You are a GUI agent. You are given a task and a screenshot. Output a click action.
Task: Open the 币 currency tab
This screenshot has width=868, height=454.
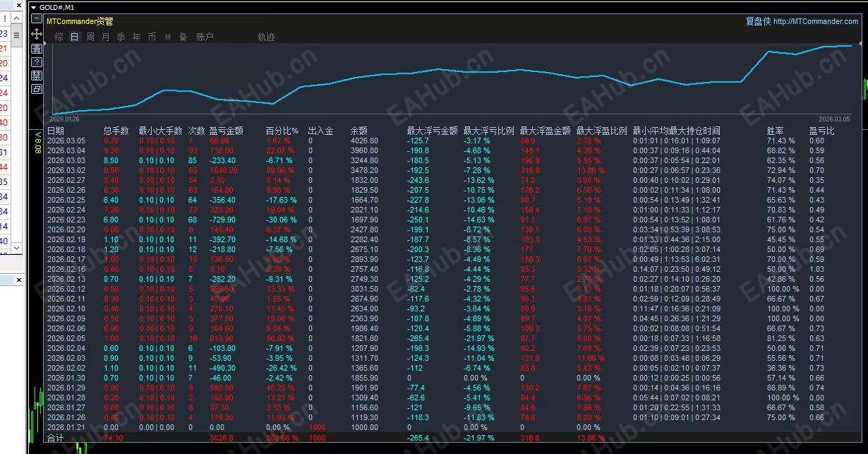point(152,37)
